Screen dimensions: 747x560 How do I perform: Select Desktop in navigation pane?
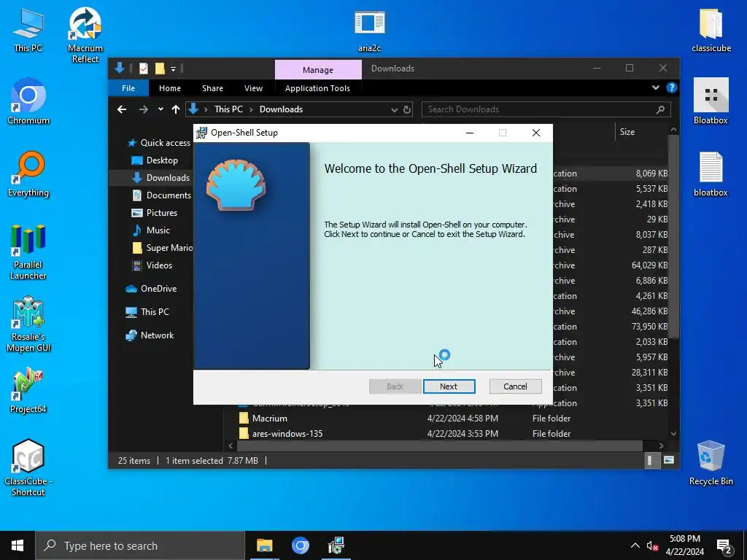point(155,160)
